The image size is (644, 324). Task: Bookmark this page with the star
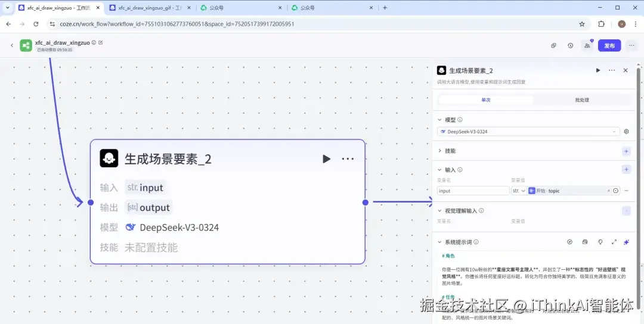(582, 24)
